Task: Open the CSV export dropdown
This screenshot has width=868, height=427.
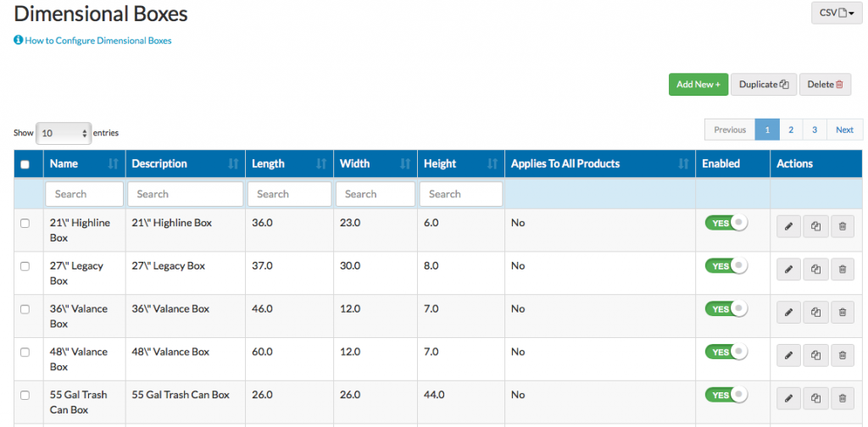Action: tap(836, 13)
